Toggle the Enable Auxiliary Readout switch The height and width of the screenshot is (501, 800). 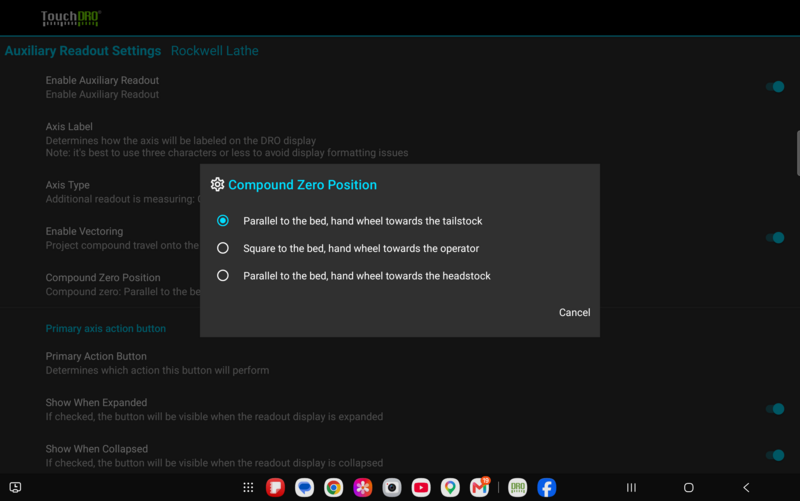coord(775,87)
